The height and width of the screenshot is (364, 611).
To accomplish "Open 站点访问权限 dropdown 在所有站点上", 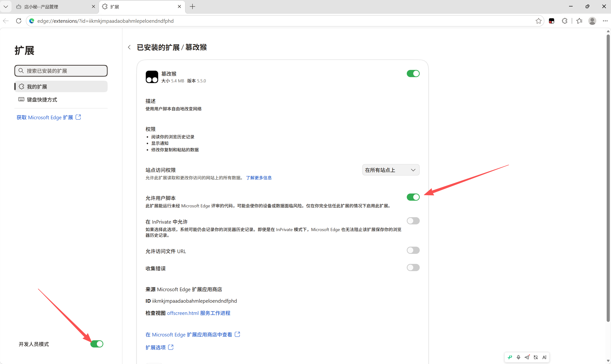I will pyautogui.click(x=390, y=170).
